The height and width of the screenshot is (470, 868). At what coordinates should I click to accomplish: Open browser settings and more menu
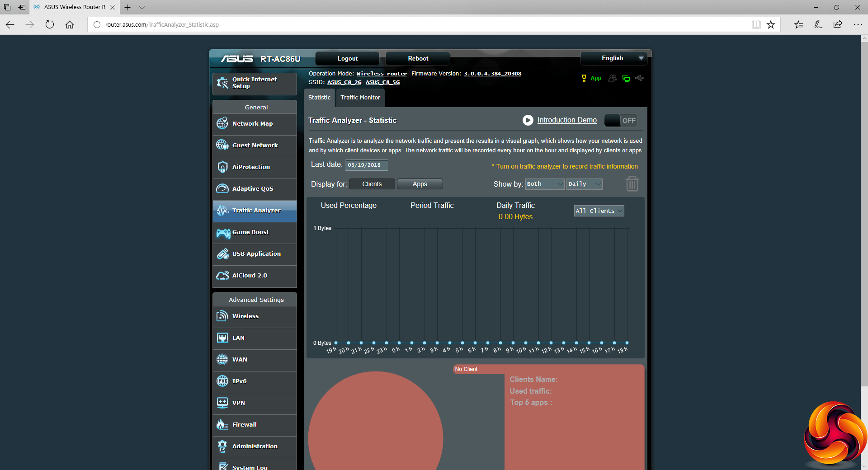[858, 24]
